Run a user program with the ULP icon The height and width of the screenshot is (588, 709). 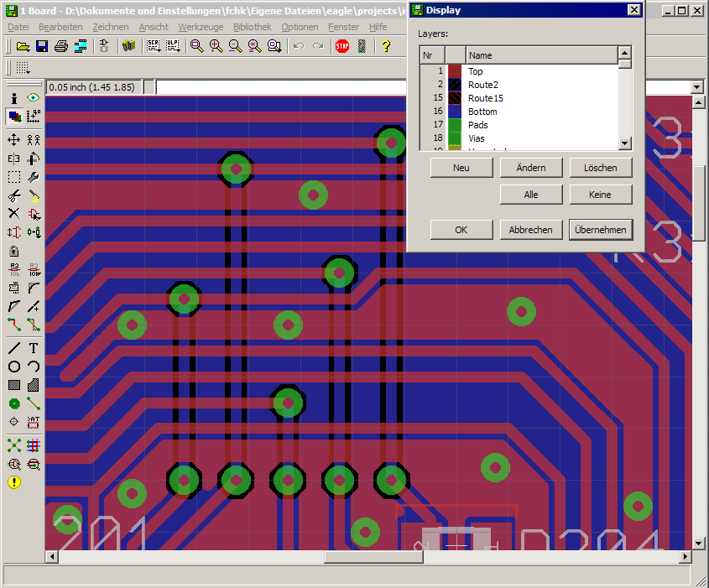click(x=173, y=46)
